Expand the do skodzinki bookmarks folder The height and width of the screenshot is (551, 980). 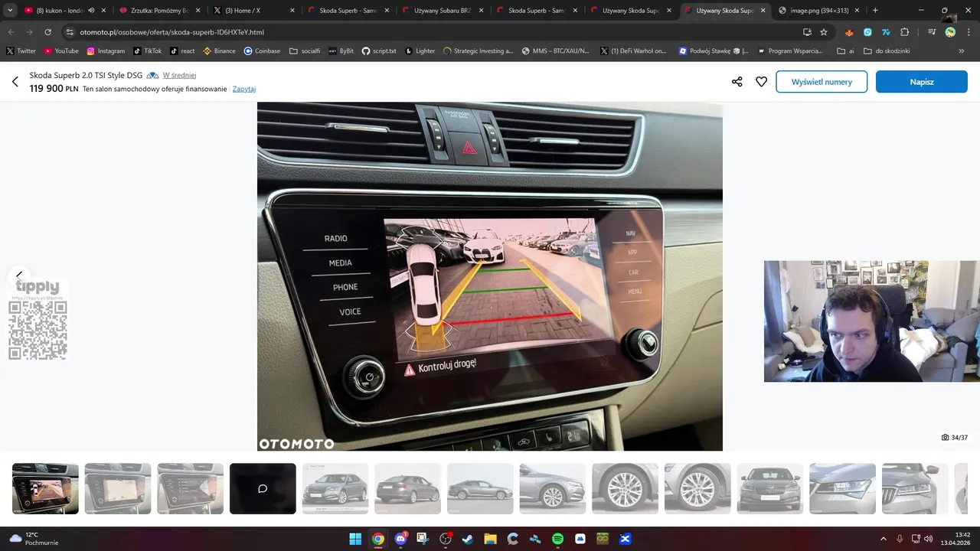click(x=887, y=51)
